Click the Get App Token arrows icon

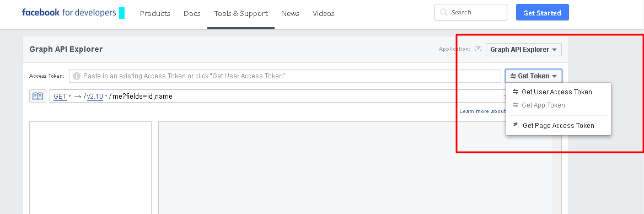pyautogui.click(x=516, y=105)
